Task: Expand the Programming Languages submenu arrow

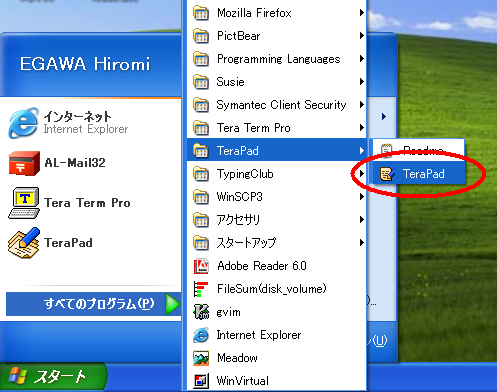Action: tap(362, 59)
